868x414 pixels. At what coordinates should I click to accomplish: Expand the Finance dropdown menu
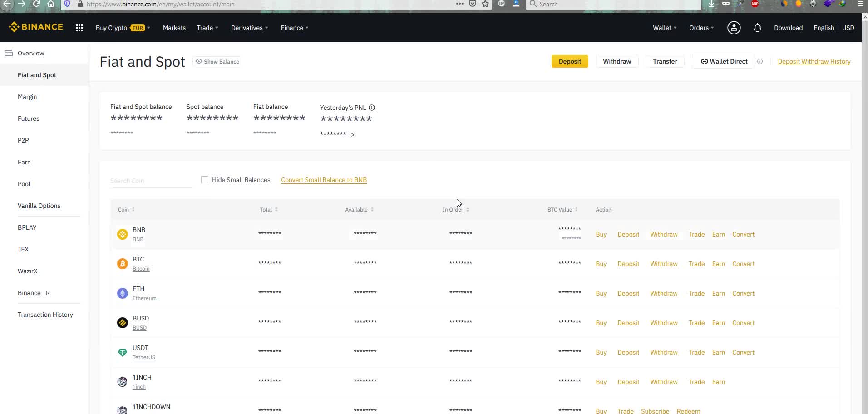click(x=295, y=28)
